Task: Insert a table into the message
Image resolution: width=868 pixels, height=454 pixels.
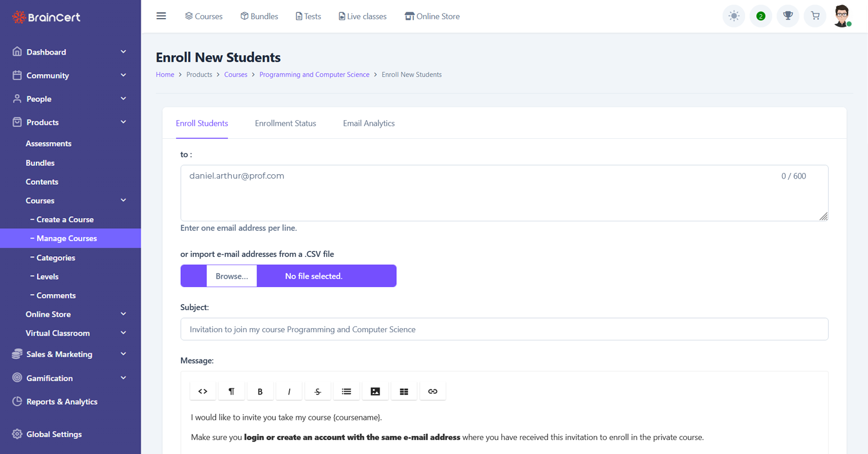Action: (404, 391)
